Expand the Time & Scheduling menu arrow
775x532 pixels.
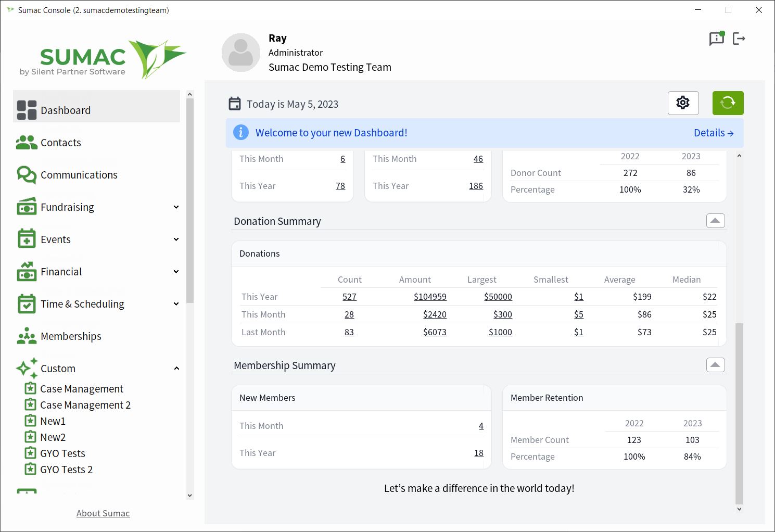click(x=176, y=304)
